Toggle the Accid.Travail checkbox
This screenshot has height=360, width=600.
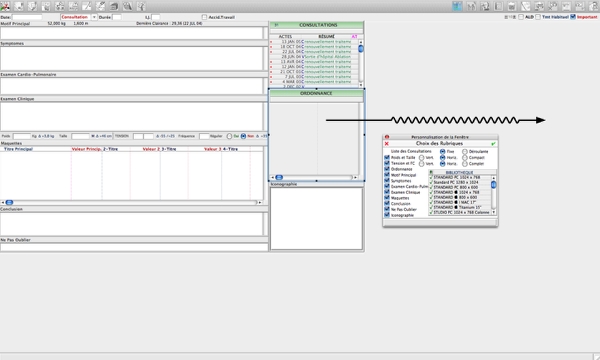[x=204, y=17]
